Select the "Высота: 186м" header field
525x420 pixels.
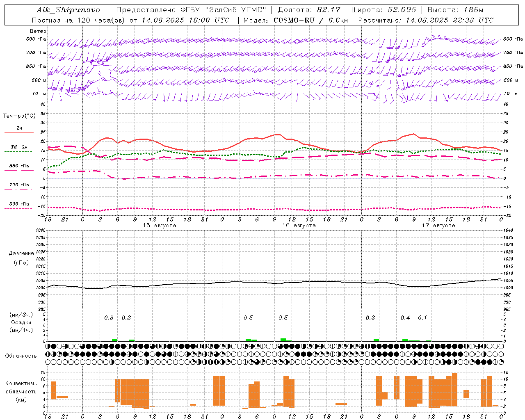[455, 10]
